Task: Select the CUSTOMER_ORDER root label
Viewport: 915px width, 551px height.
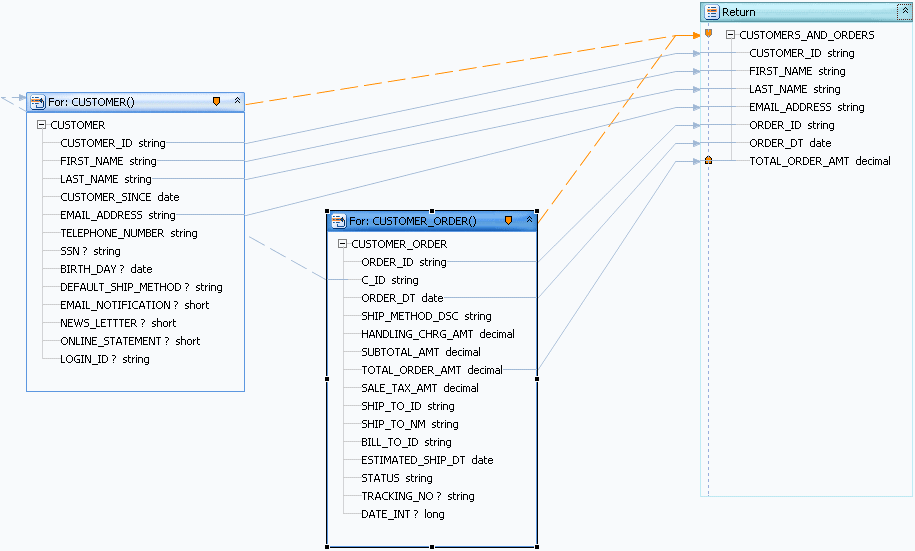Action: point(399,244)
